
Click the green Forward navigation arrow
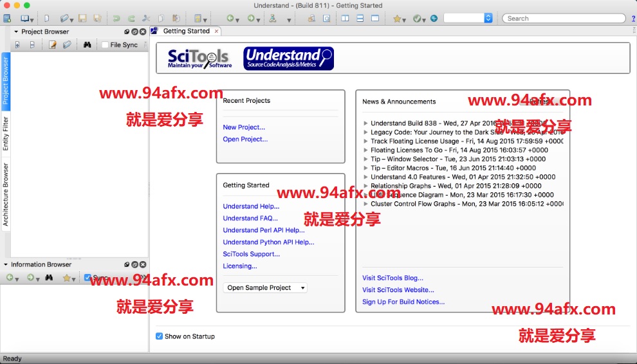[251, 18]
